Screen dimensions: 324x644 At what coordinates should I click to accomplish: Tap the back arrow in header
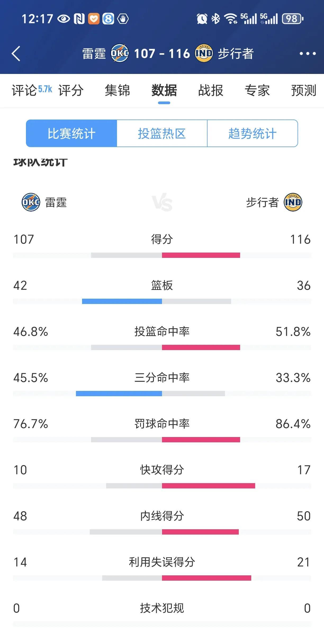tap(16, 54)
